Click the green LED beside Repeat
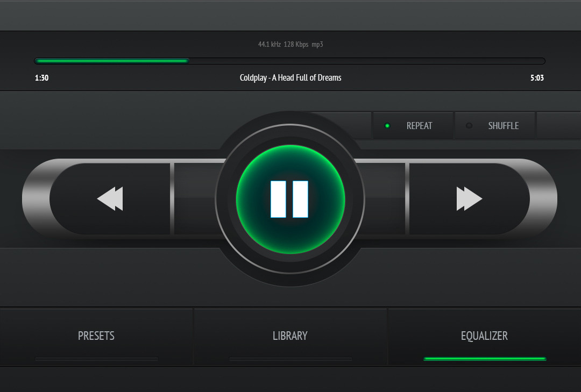 [387, 126]
